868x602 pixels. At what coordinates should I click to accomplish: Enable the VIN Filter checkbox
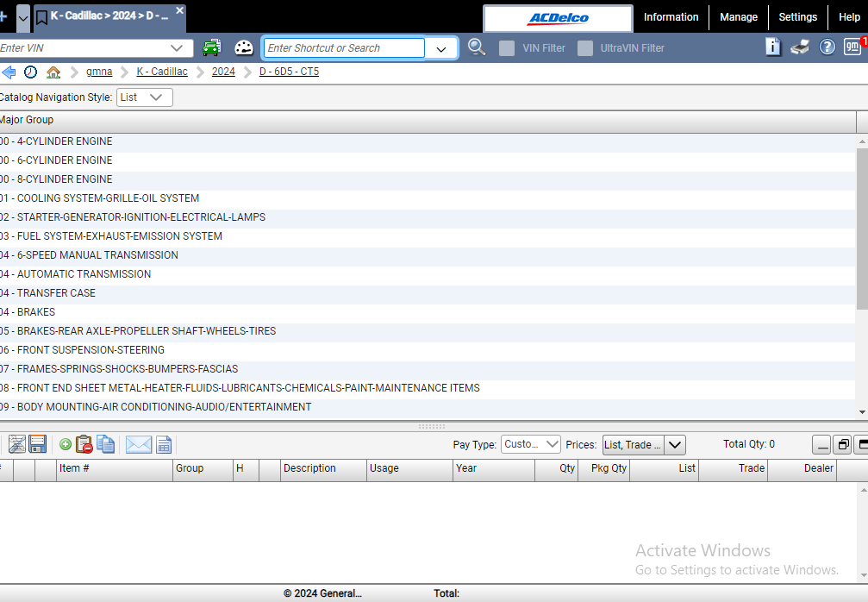[507, 48]
